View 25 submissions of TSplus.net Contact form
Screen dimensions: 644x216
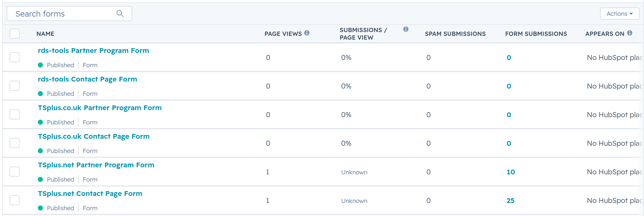[x=510, y=201]
